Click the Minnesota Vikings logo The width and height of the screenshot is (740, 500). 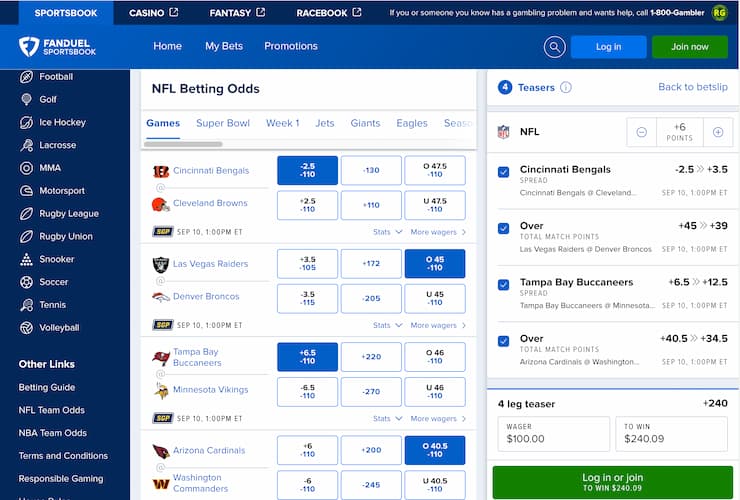click(x=161, y=390)
